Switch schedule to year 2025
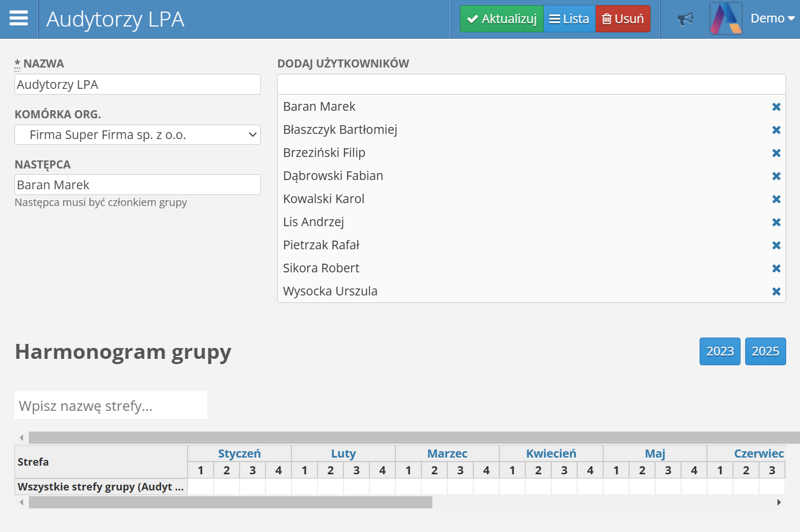Viewport: 800px width, 532px height. 765,351
